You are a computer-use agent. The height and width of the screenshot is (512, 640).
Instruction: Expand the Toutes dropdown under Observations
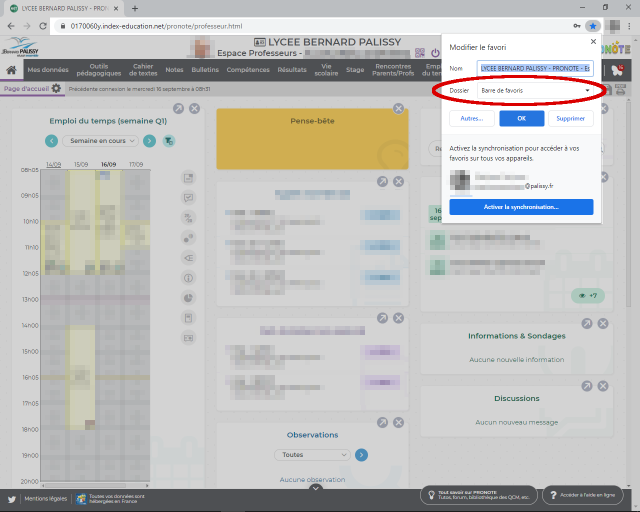(313, 454)
